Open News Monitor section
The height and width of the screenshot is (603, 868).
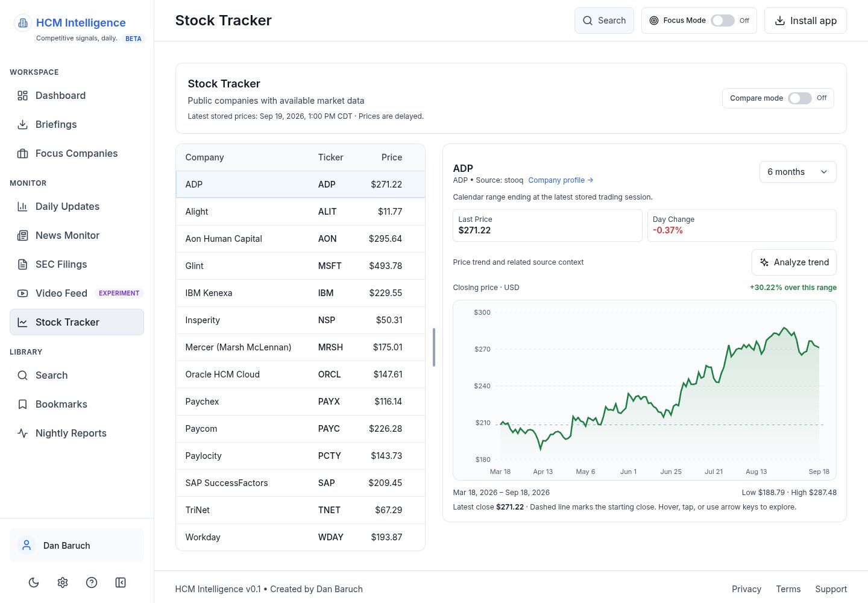tap(77, 235)
